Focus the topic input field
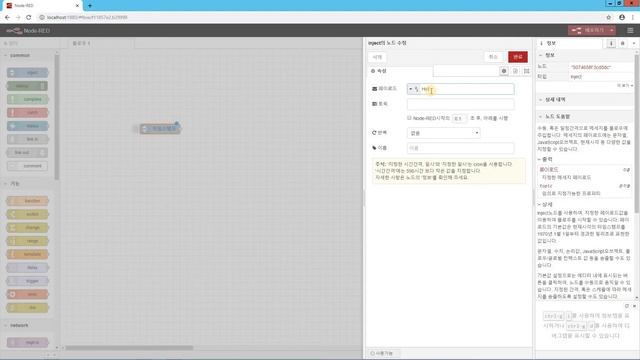 (460, 104)
